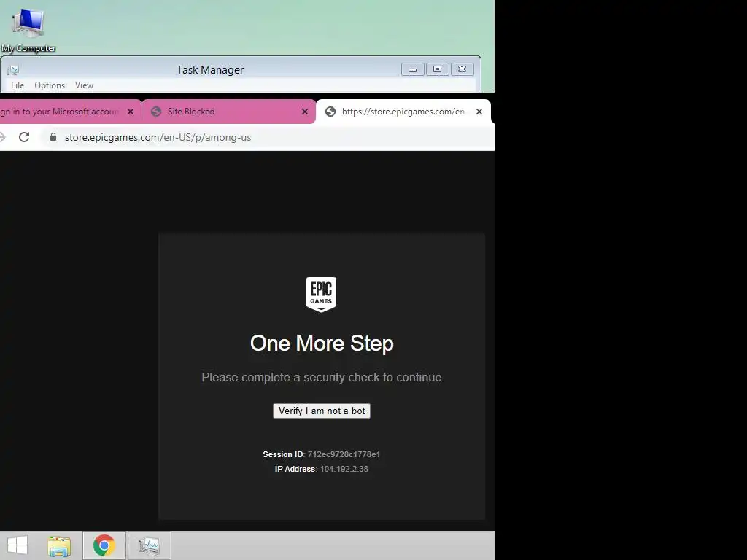Click the security check message text
747x560 pixels.
pyautogui.click(x=322, y=377)
